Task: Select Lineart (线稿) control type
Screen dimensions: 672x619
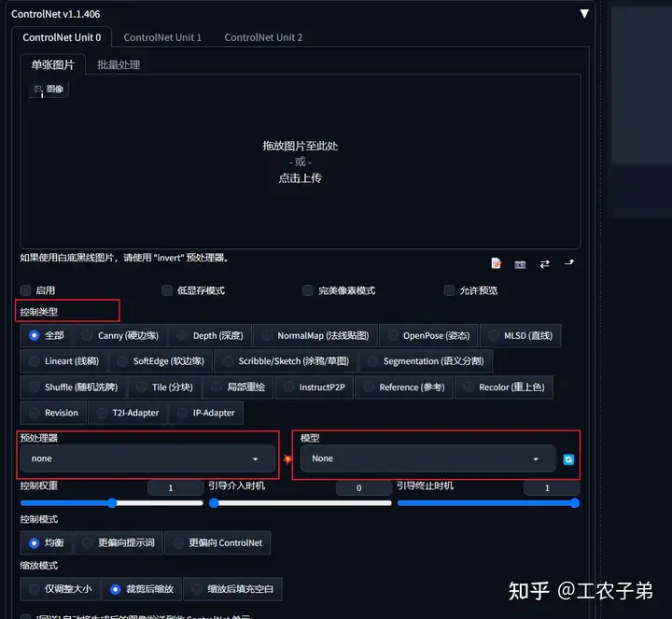Action: pos(63,361)
